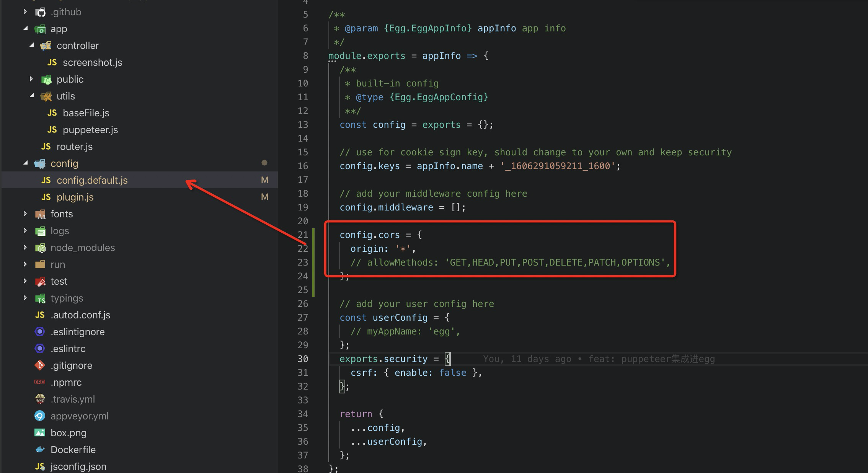Click the Travis icon beside .travis.yml

[40, 399]
